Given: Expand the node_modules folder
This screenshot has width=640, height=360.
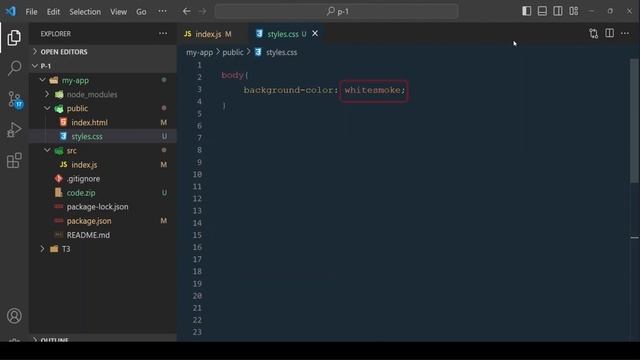Looking at the screenshot, I should coord(103,94).
